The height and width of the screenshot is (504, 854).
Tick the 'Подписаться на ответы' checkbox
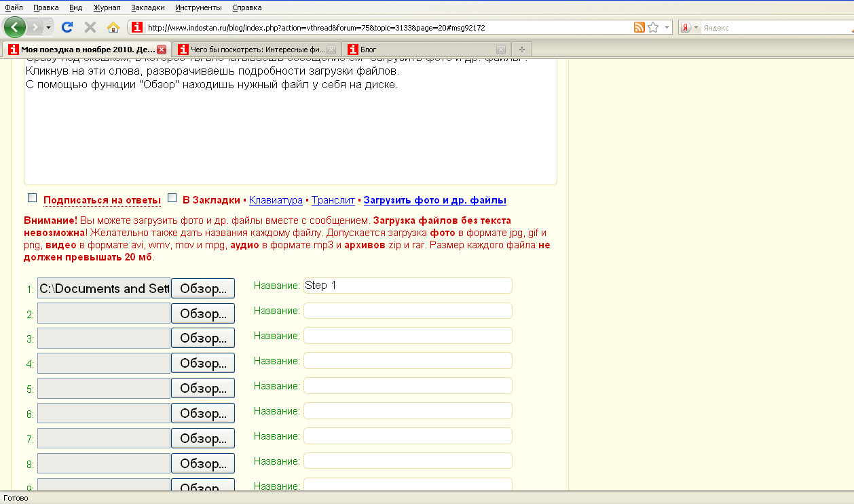coord(32,198)
